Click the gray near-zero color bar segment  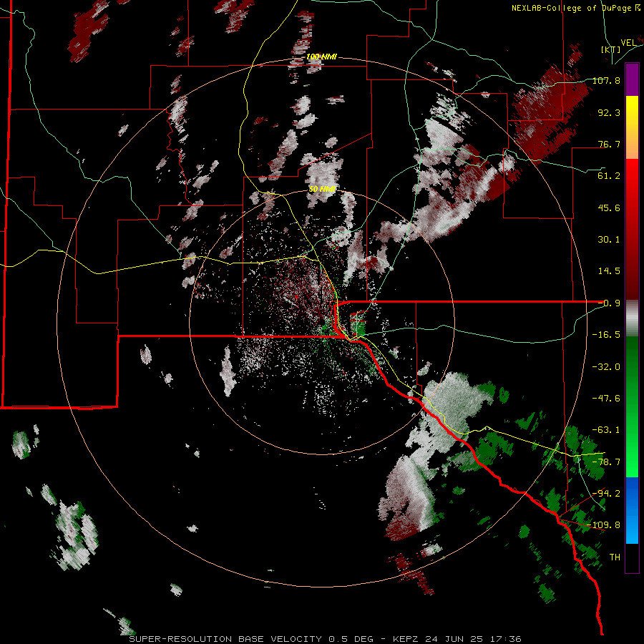(x=632, y=318)
